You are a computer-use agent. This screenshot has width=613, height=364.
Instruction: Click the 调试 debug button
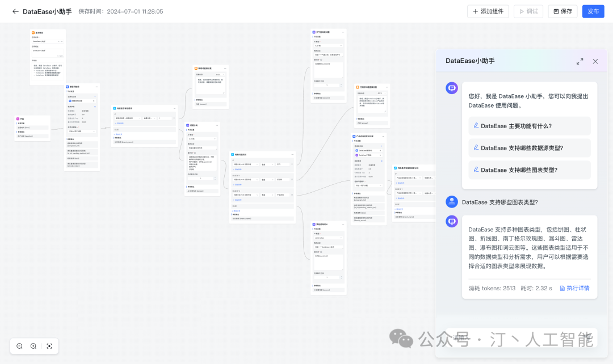[528, 11]
